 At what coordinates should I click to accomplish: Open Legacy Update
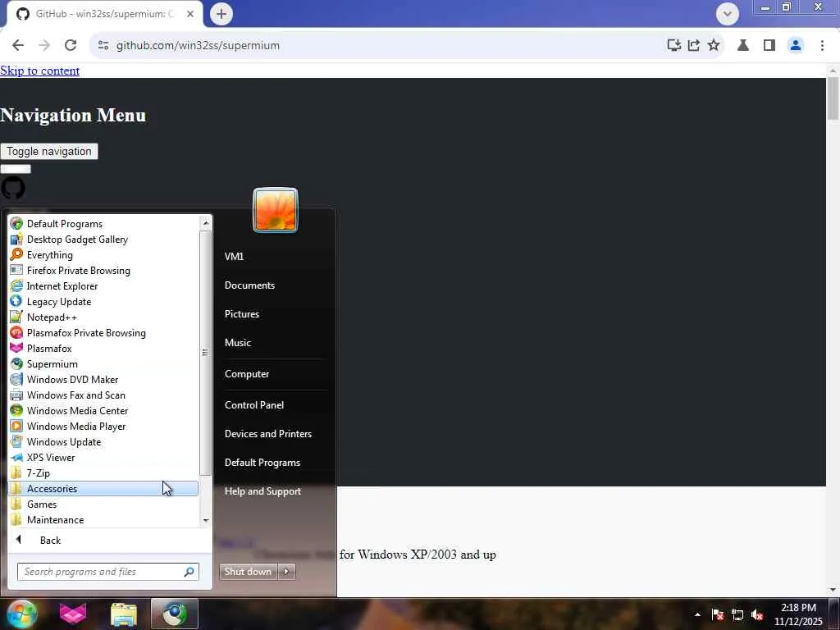103,302
